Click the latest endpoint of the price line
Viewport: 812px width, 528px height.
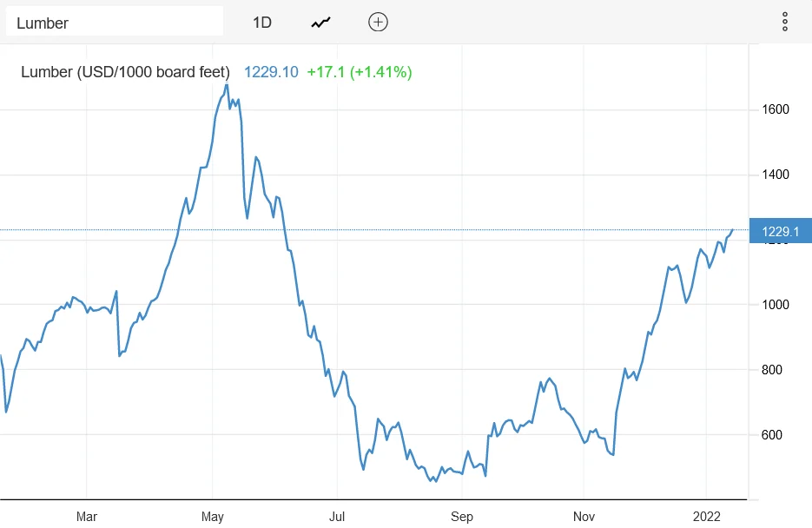732,230
